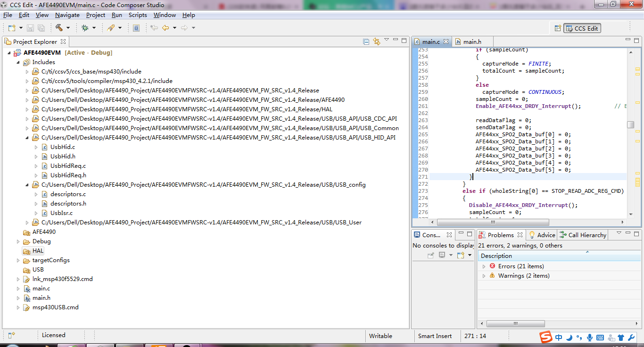Viewport: 644px width, 347px height.
Task: Open the Problems panel View Menu triangle
Action: pos(618,233)
